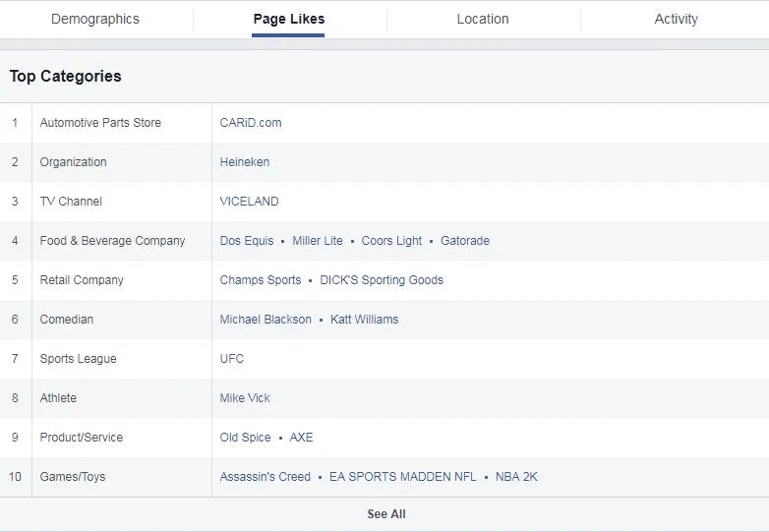Click the Champs Sports link
Screen dimensions: 769x532
261,280
